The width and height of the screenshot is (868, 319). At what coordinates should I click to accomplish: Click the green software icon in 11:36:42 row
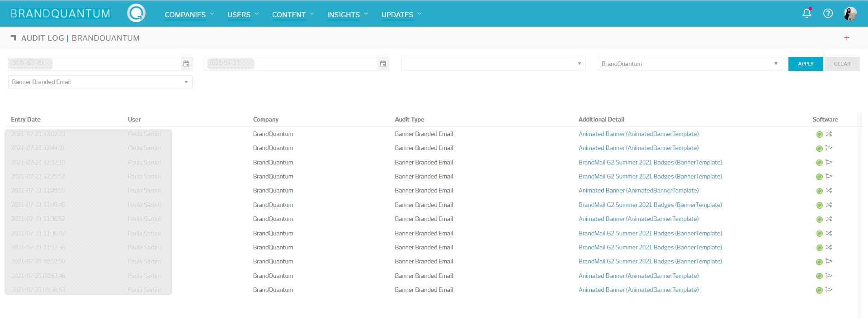[819, 234]
